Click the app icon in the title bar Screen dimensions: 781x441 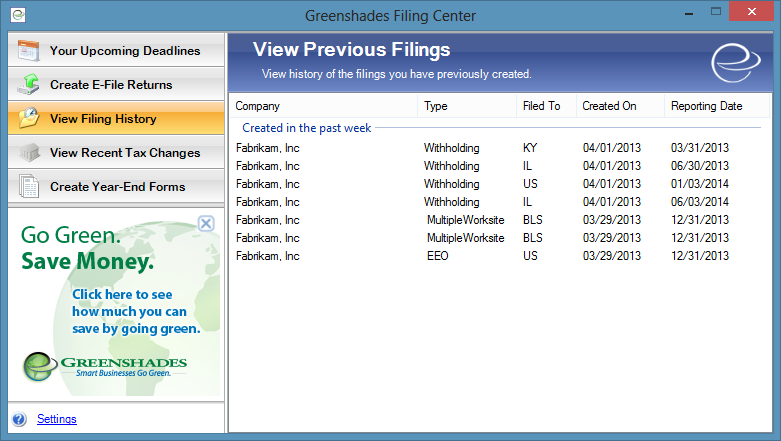(18, 15)
